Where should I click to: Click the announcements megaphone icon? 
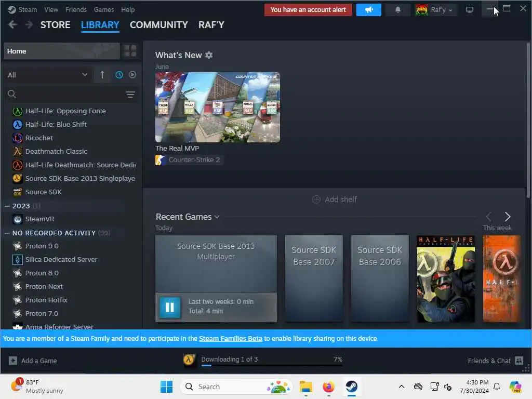click(368, 10)
